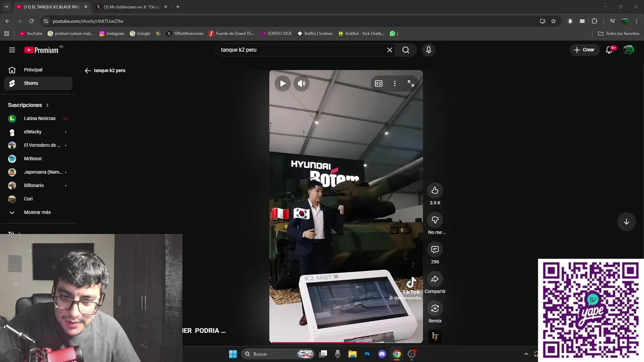
Task: Open KickBot bookmark
Action: 361,33
